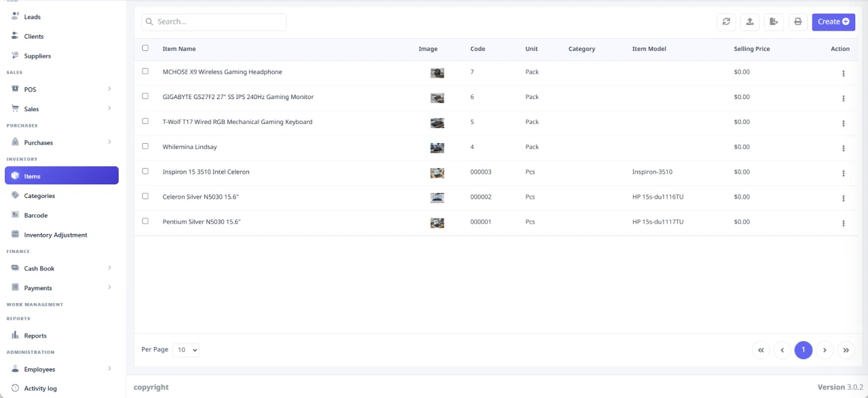
Task: Open the Per Page dropdown
Action: point(186,350)
